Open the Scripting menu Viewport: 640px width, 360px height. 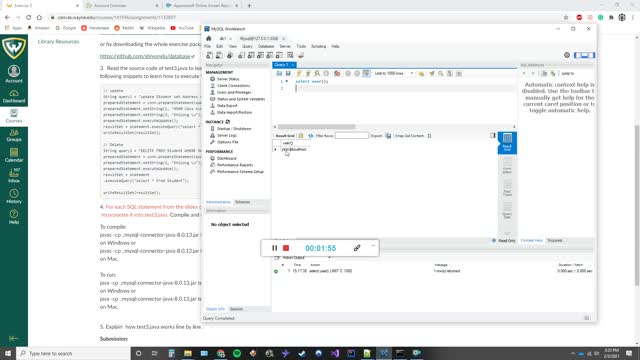pos(319,47)
